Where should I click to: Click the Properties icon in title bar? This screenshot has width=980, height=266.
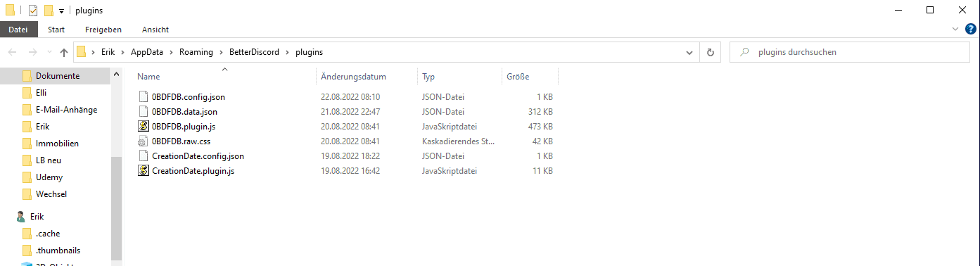(x=33, y=11)
